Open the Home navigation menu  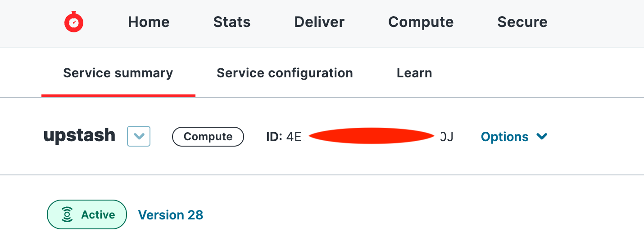pos(149,22)
